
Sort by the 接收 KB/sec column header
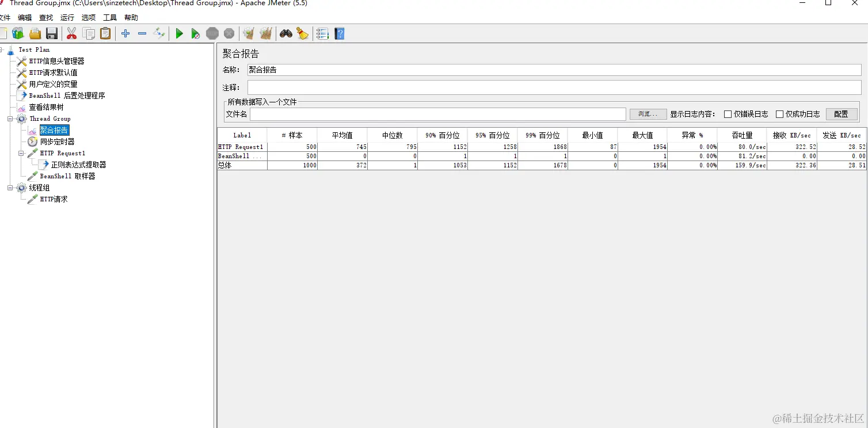(x=792, y=135)
